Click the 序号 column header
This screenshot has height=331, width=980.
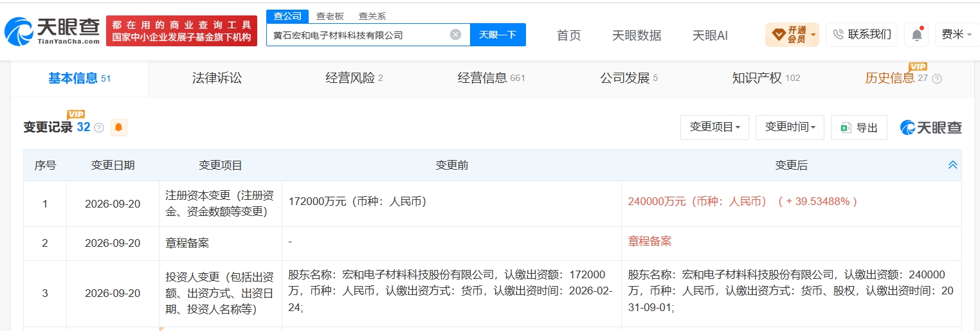45,165
